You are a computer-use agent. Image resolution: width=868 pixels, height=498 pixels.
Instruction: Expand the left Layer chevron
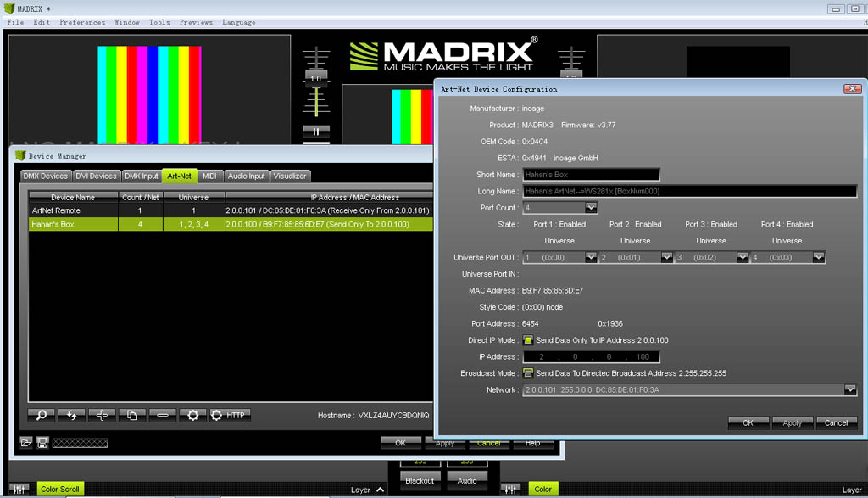[381, 490]
